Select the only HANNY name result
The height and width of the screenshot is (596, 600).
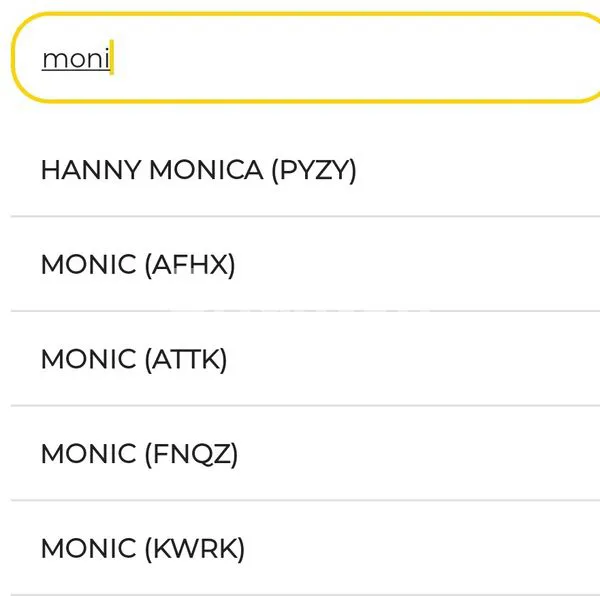click(x=198, y=170)
